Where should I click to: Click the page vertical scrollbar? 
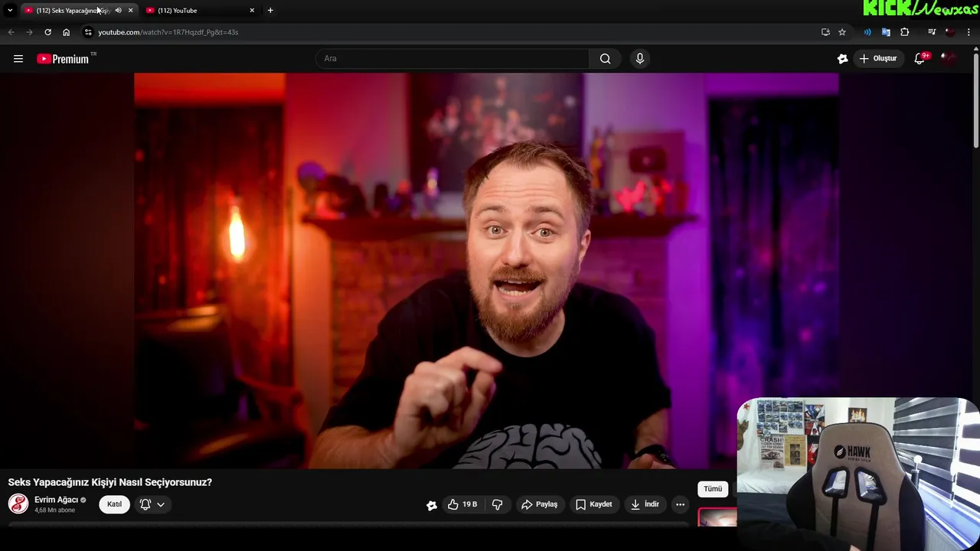(976, 99)
